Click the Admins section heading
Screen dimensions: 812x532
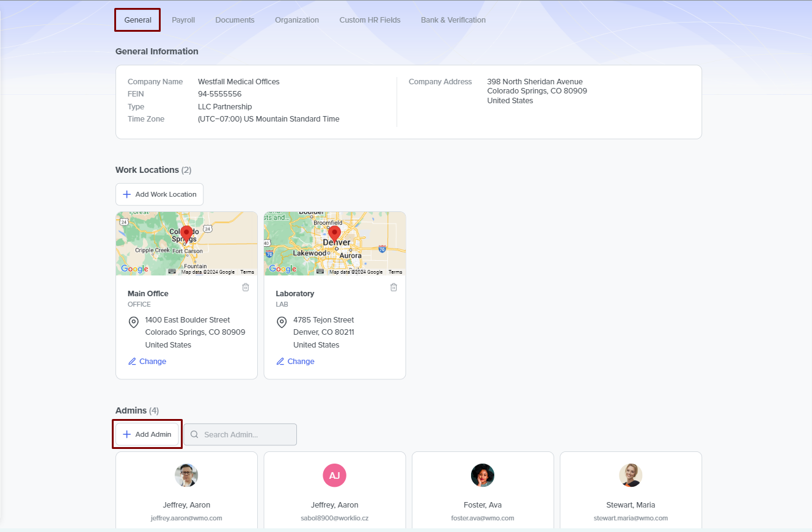(137, 410)
